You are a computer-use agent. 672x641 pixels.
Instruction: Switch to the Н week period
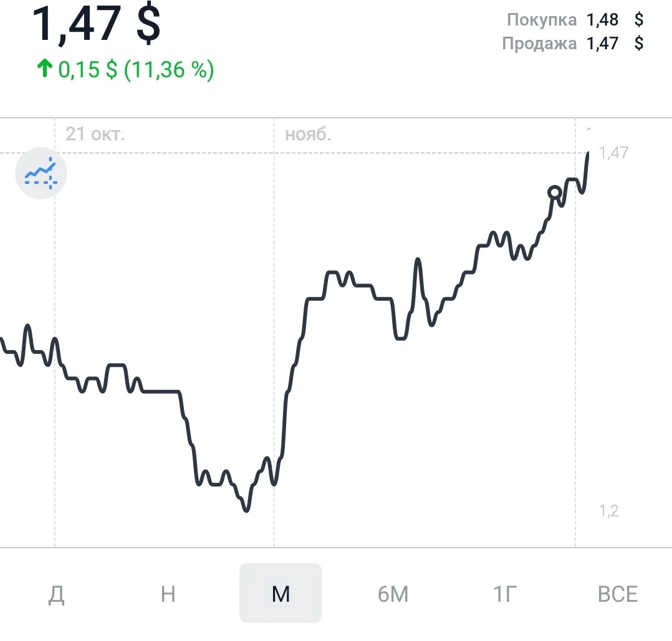[168, 594]
